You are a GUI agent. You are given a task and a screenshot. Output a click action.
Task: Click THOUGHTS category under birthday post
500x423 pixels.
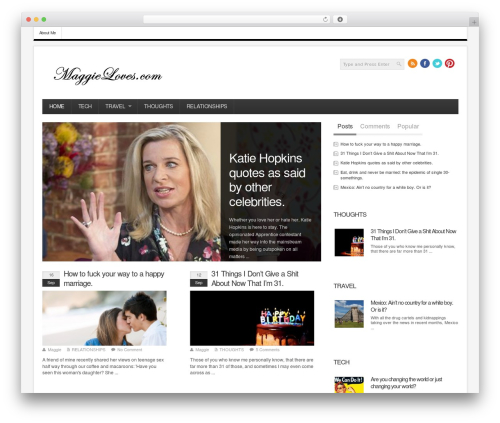tap(232, 350)
